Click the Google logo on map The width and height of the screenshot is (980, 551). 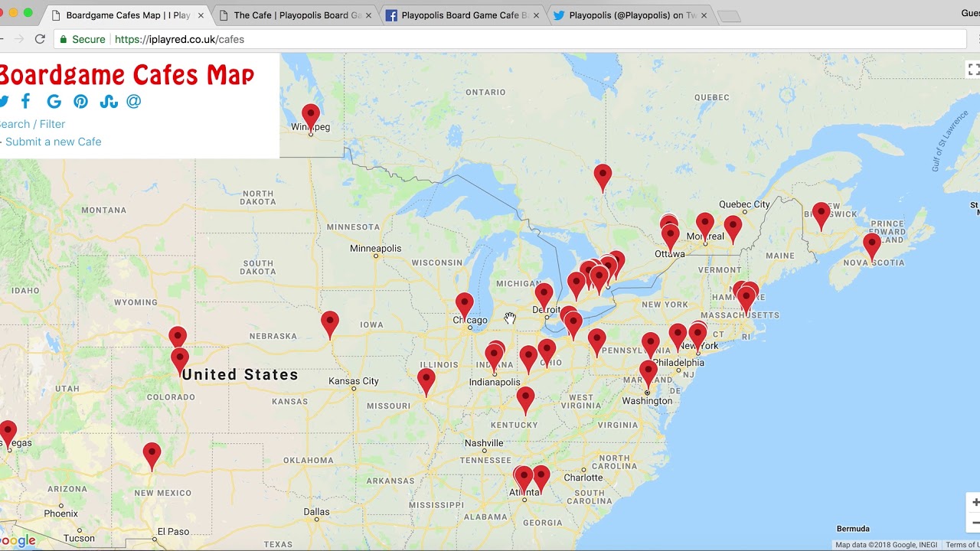point(18,540)
